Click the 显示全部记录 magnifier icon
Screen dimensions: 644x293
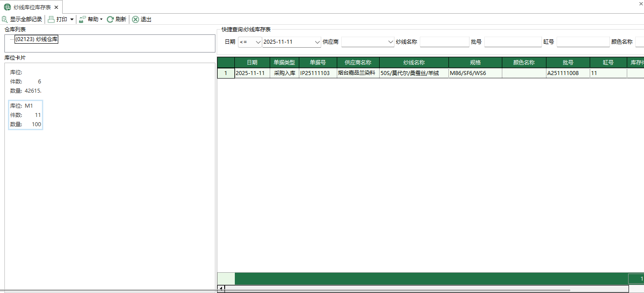tap(4, 19)
